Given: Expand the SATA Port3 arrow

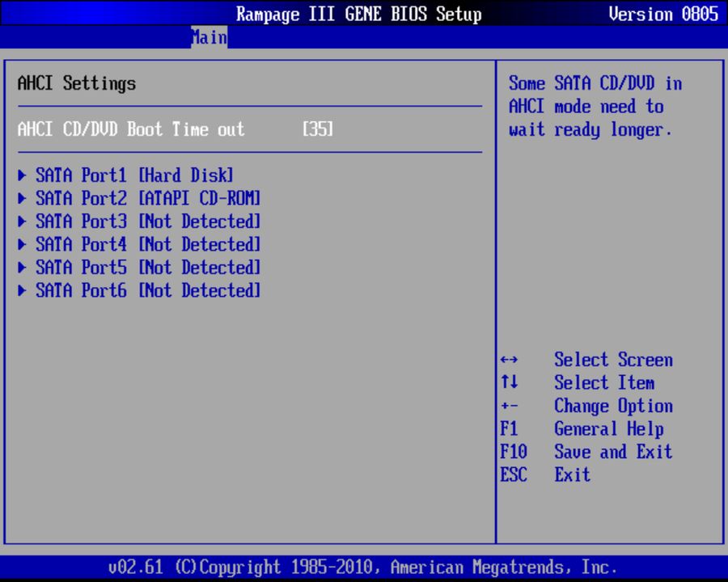Looking at the screenshot, I should point(22,221).
